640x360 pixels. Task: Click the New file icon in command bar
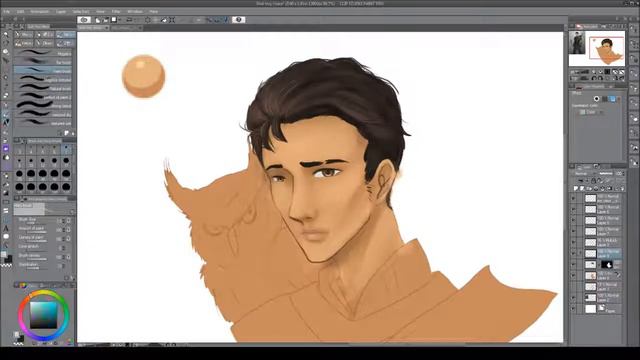pyautogui.click(x=98, y=20)
